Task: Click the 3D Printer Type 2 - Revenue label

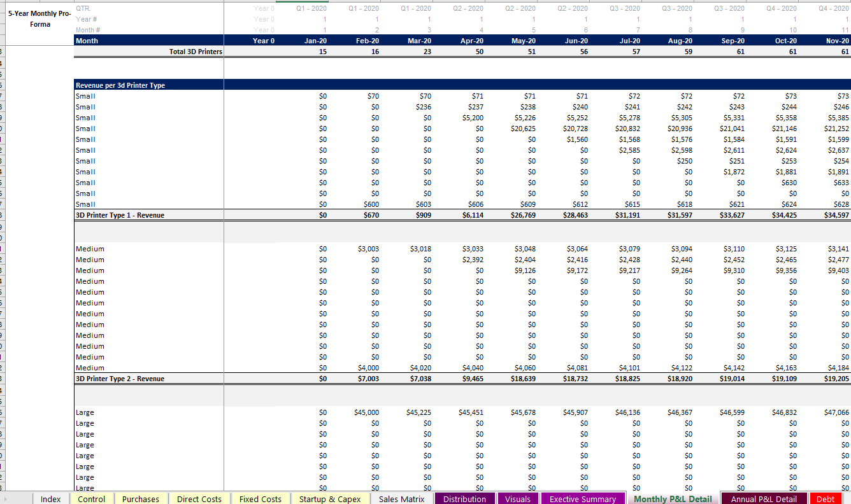Action: click(x=120, y=379)
